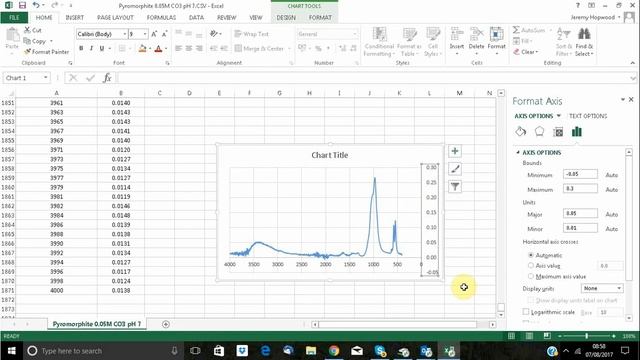Click the Cut scissors icon
This screenshot has height=360, width=640.
[27, 30]
